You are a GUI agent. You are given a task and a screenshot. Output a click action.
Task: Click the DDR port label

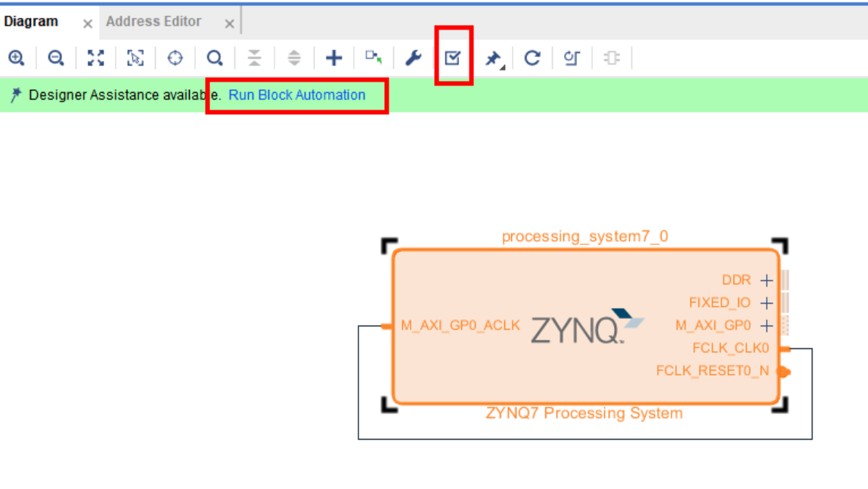click(x=736, y=280)
